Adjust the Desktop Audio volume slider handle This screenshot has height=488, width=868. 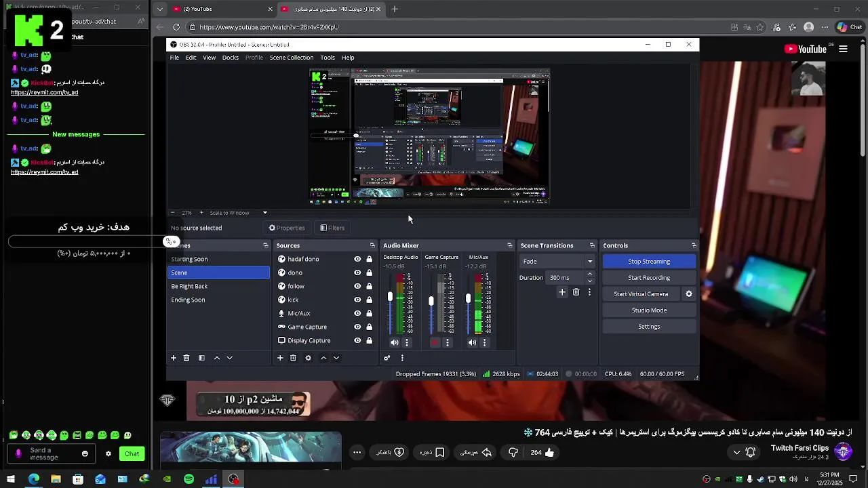point(390,297)
